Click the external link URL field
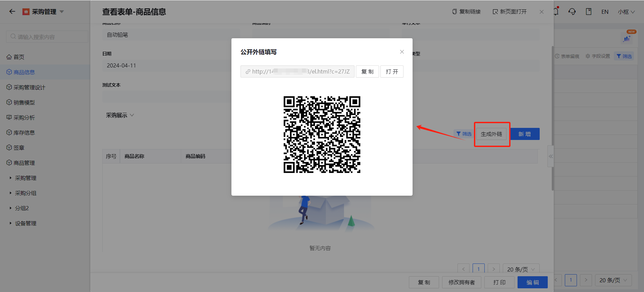644x292 pixels. click(x=298, y=71)
